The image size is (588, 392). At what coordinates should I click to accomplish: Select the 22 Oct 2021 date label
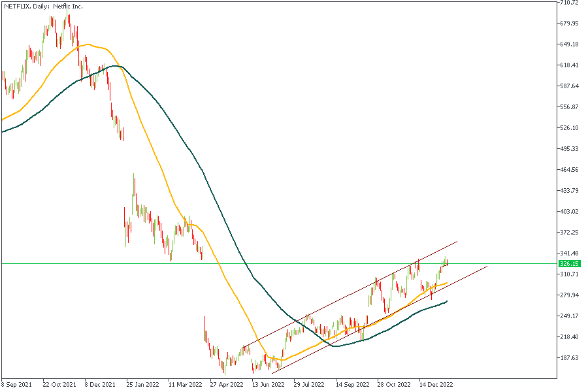coord(59,385)
